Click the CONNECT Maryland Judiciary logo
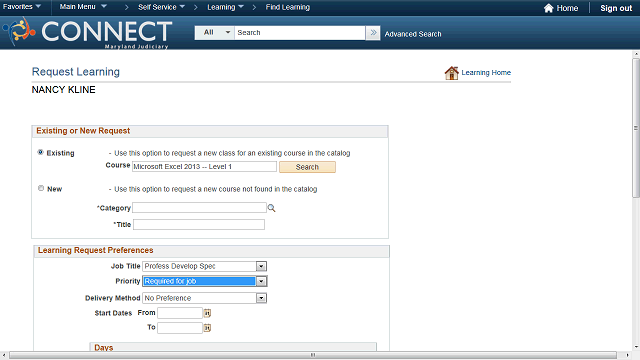This screenshot has width=640, height=360. [88, 33]
